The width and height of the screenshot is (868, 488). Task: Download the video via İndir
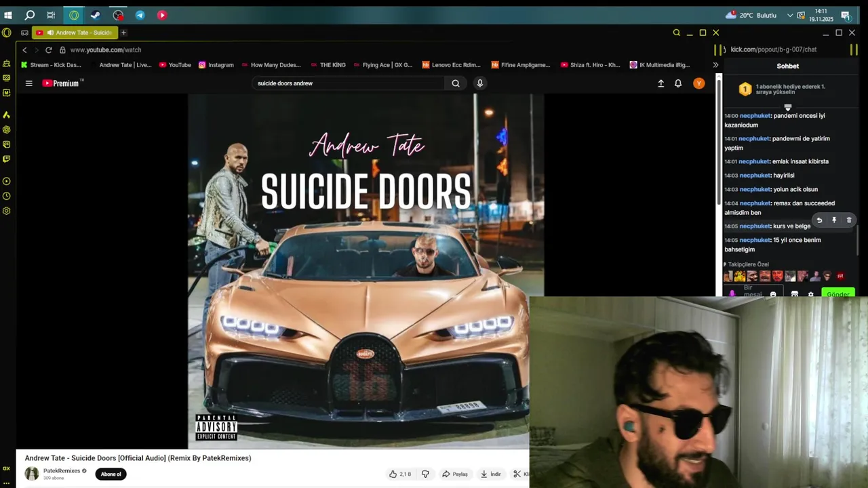click(x=490, y=474)
